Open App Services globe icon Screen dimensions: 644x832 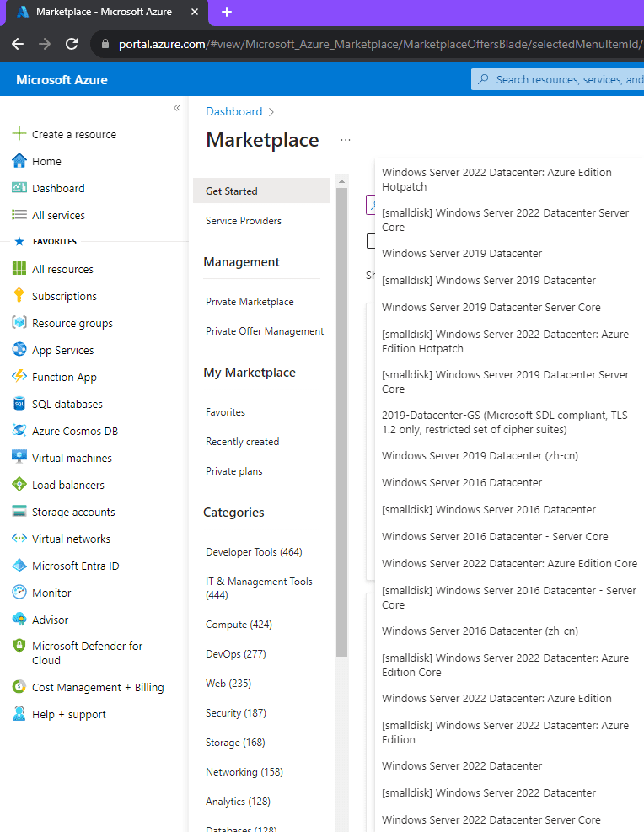tap(19, 350)
